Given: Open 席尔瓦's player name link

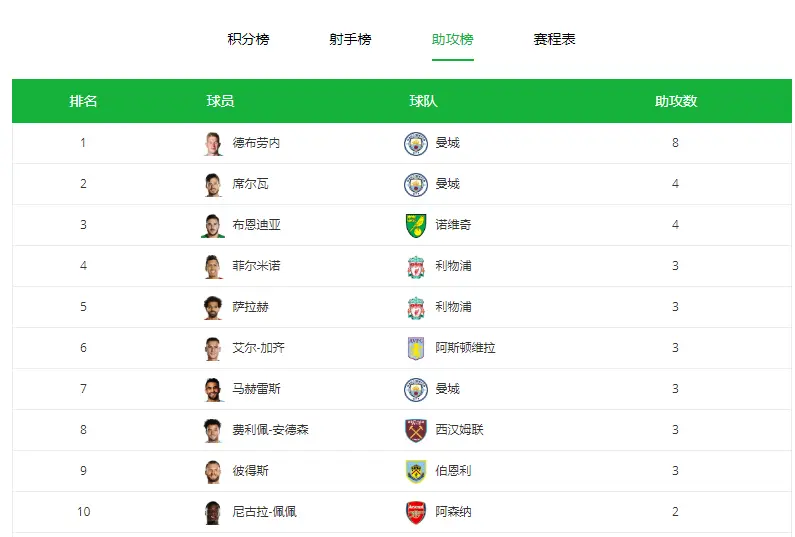Looking at the screenshot, I should [250, 184].
